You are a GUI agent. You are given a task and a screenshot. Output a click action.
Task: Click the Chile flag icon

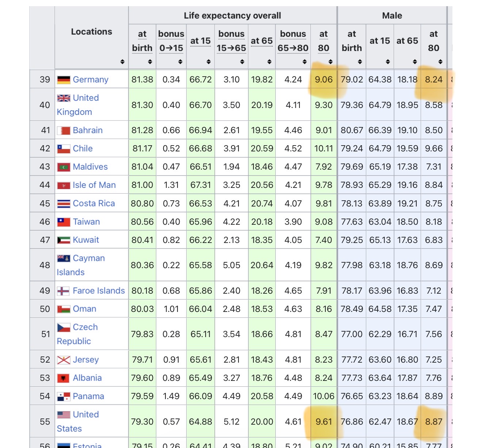tap(64, 149)
